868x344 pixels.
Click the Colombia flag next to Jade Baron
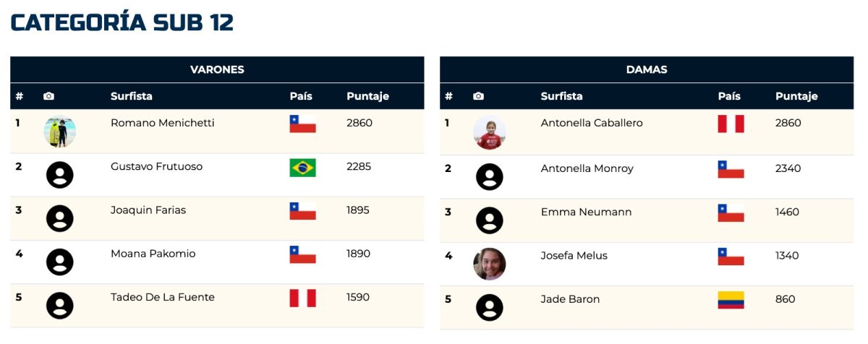click(731, 300)
